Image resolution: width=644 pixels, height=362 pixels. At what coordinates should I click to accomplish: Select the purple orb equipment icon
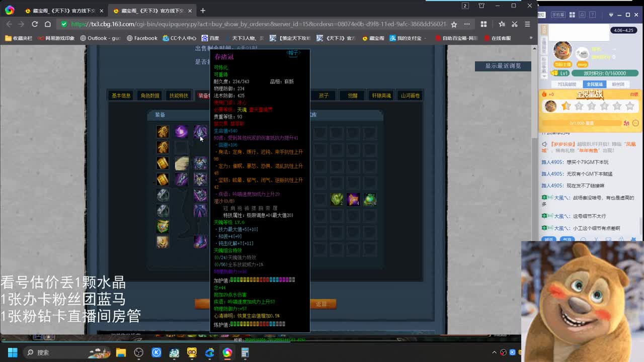pyautogui.click(x=181, y=132)
